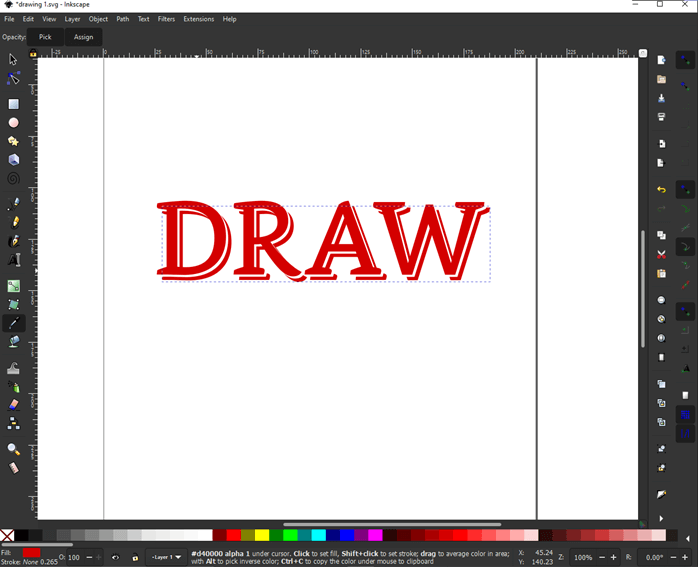
Task: Click the opacity O: value field
Action: (x=74, y=557)
